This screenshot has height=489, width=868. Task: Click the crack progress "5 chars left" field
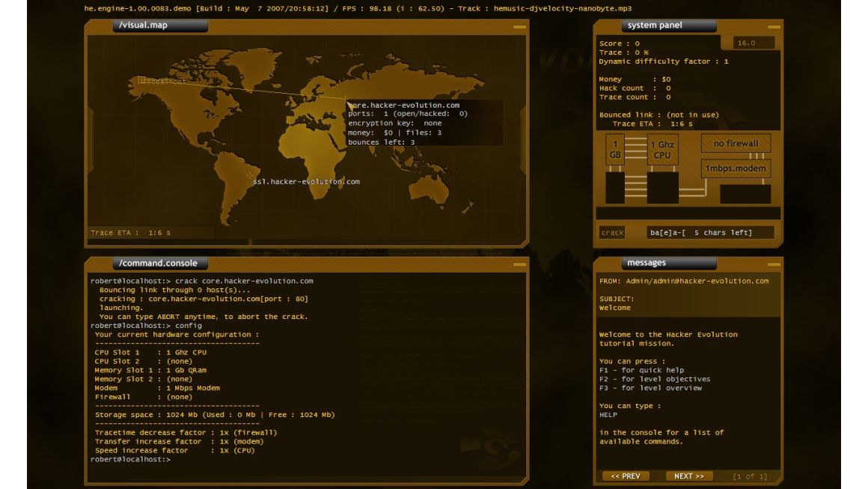tap(710, 233)
